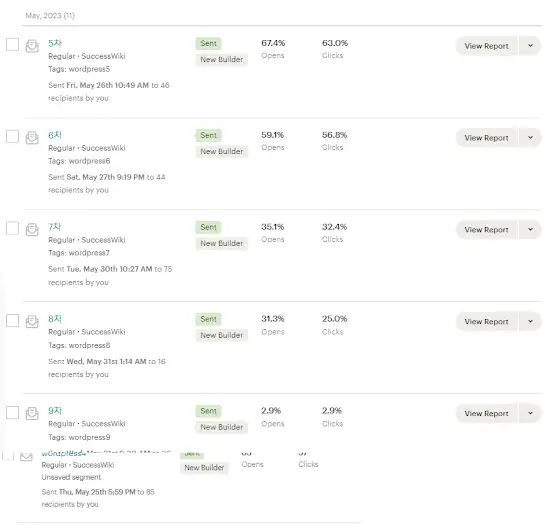Image resolution: width=560 pixels, height=525 pixels.
Task: Open the 5차 campaign title link
Action: pyautogui.click(x=55, y=43)
